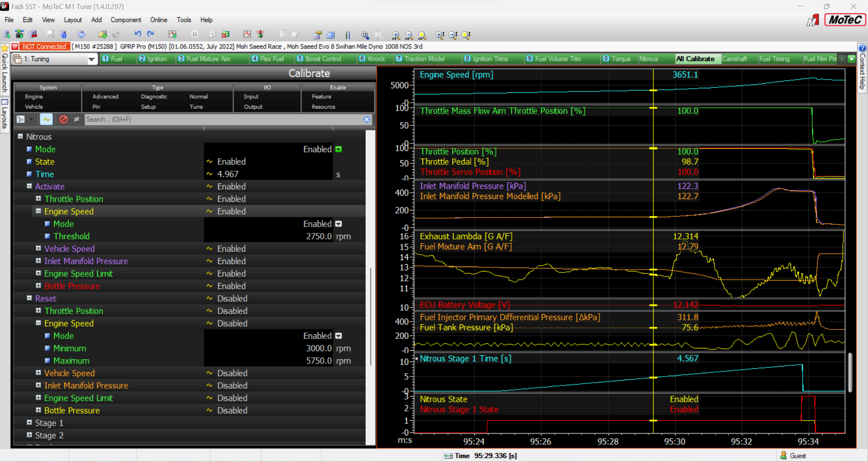Click the red-green table grid toolbar icon
Screen dimensions: 868x462
(x=225, y=34)
